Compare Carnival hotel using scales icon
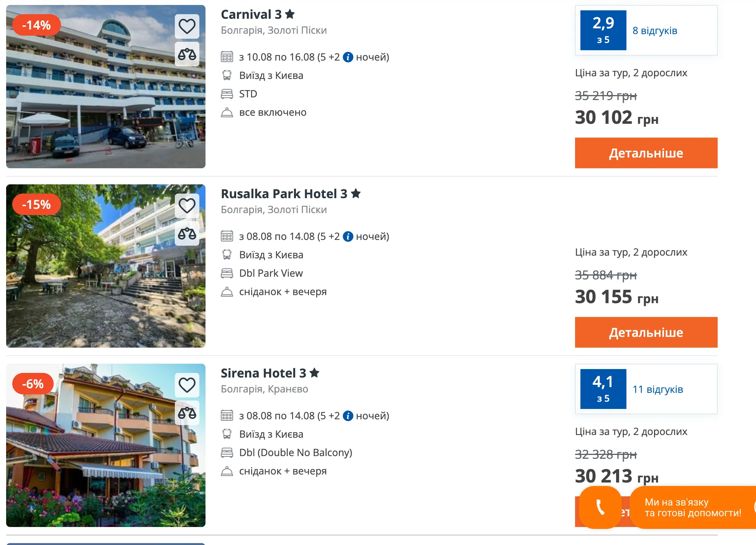Image resolution: width=756 pixels, height=545 pixels. [187, 54]
